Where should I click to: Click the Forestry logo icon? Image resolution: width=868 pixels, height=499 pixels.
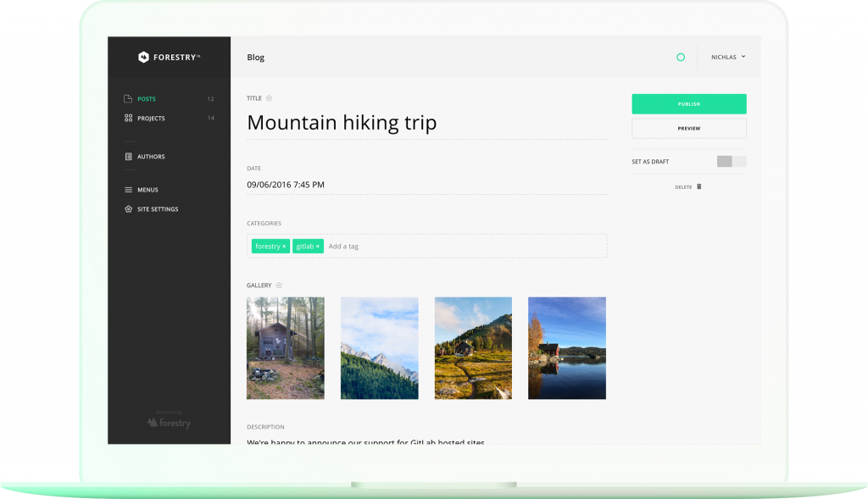point(143,57)
